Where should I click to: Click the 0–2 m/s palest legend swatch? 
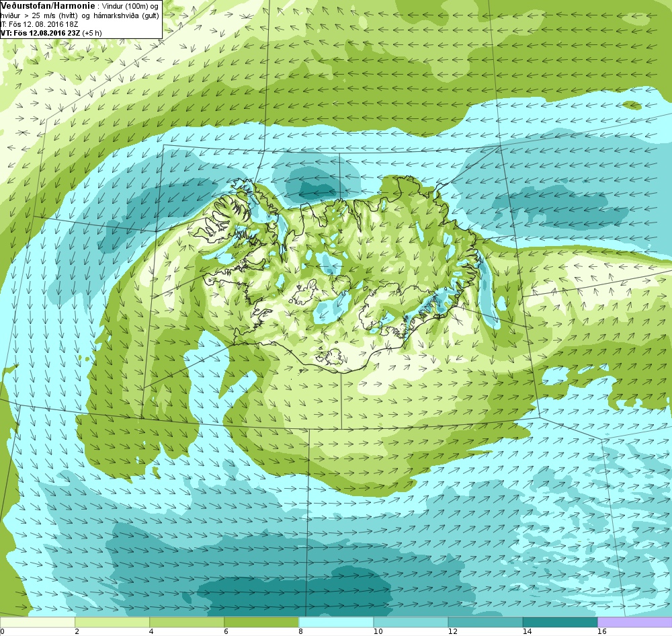coord(37,622)
